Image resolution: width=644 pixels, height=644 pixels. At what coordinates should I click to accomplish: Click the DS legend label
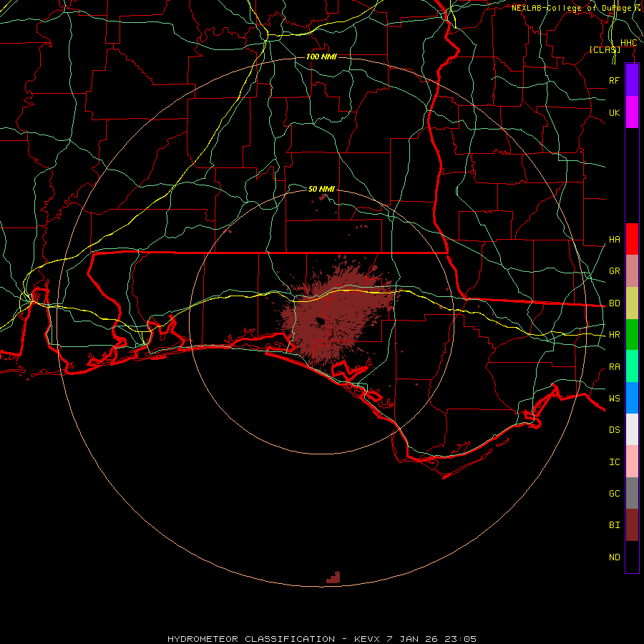pos(614,430)
